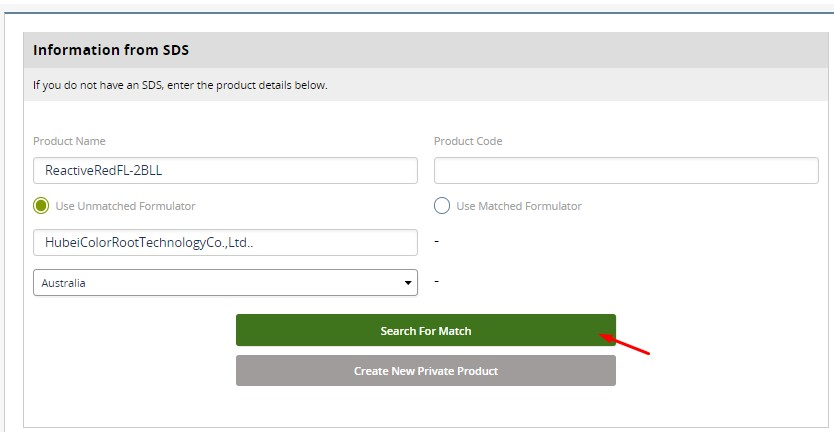
Task: Click the country dropdown's arrow
Action: (x=408, y=283)
